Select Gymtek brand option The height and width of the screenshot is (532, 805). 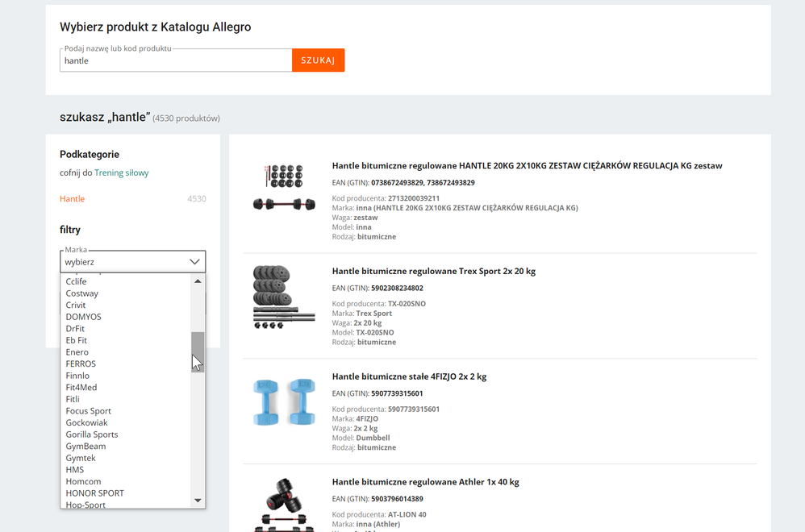click(81, 459)
